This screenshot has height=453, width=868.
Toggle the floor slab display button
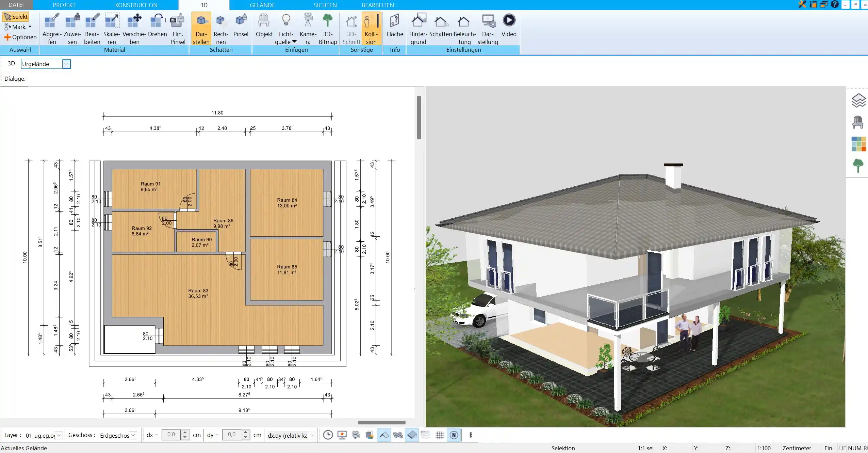412,435
